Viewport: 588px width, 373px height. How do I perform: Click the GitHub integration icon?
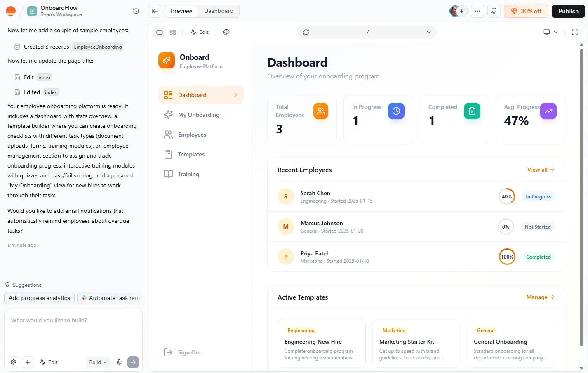point(494,11)
